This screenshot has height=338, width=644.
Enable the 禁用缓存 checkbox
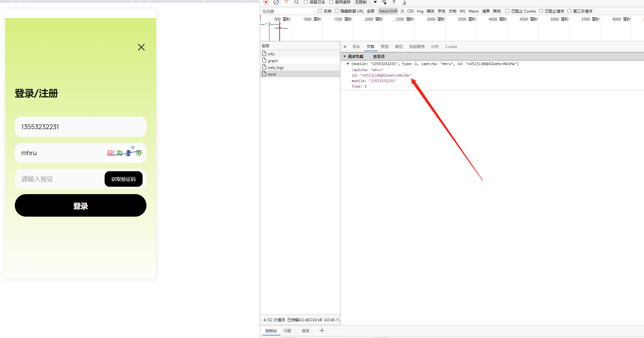pyautogui.click(x=331, y=2)
